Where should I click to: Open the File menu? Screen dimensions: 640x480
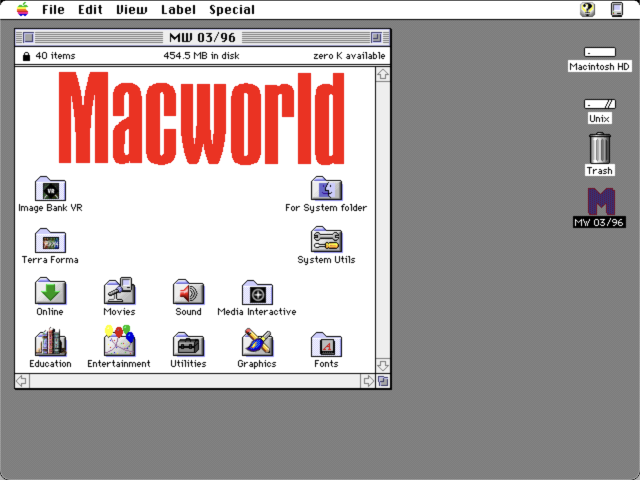[53, 9]
